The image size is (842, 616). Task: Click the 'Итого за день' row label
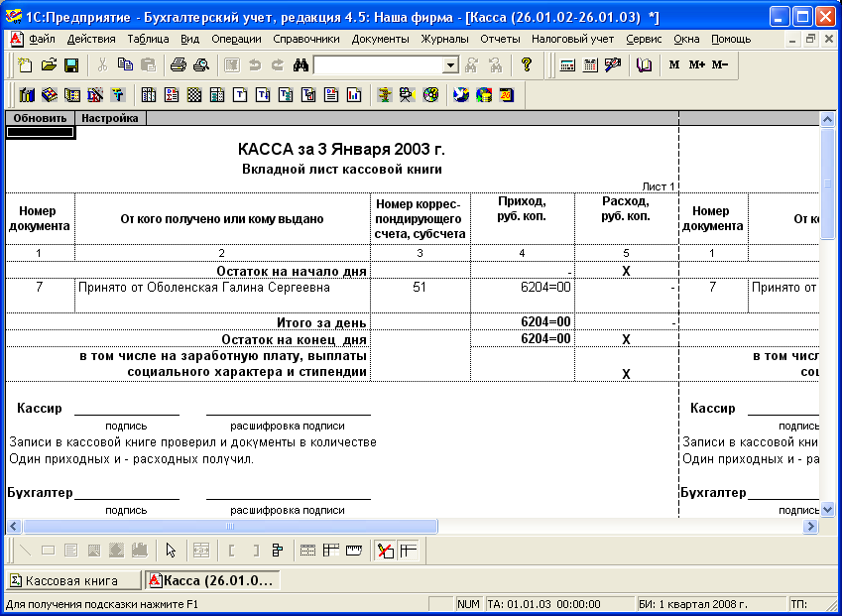pyautogui.click(x=321, y=322)
